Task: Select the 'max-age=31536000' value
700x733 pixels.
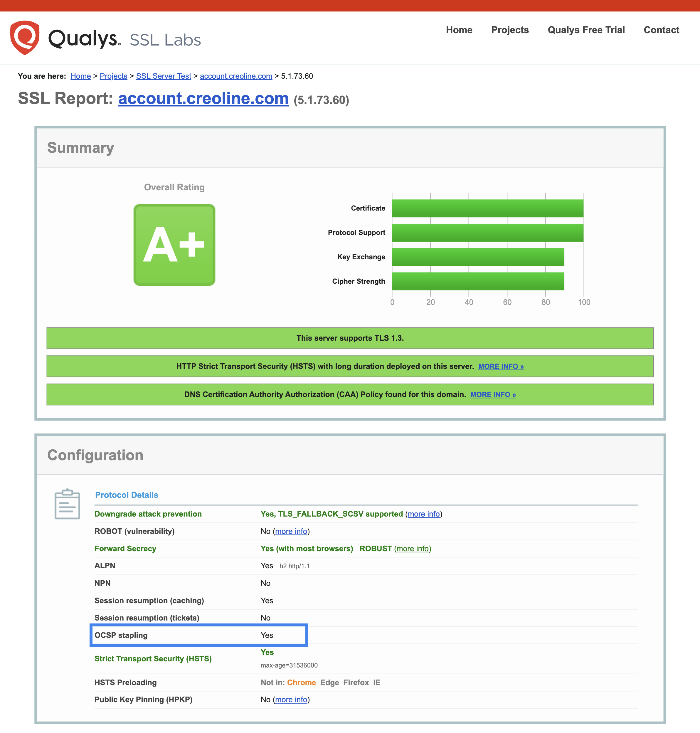Action: click(289, 665)
